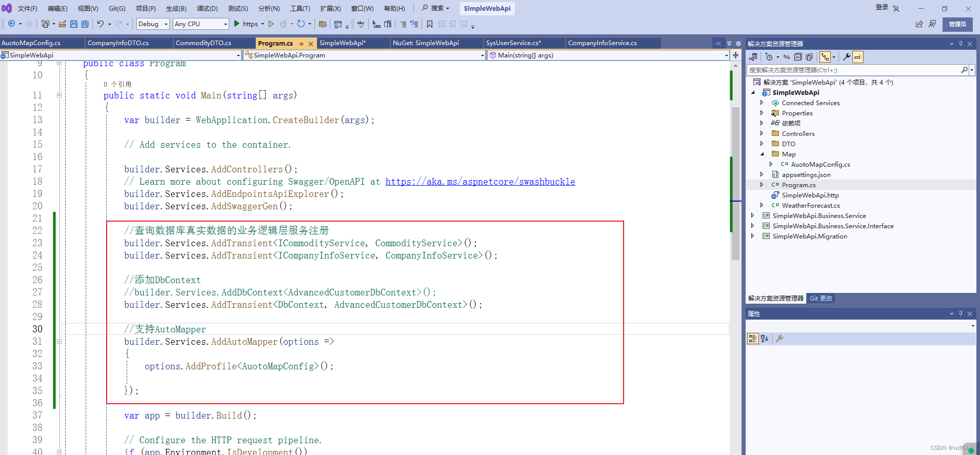The height and width of the screenshot is (455, 980).
Task: Click the spell check abc icon
Action: pos(361,24)
